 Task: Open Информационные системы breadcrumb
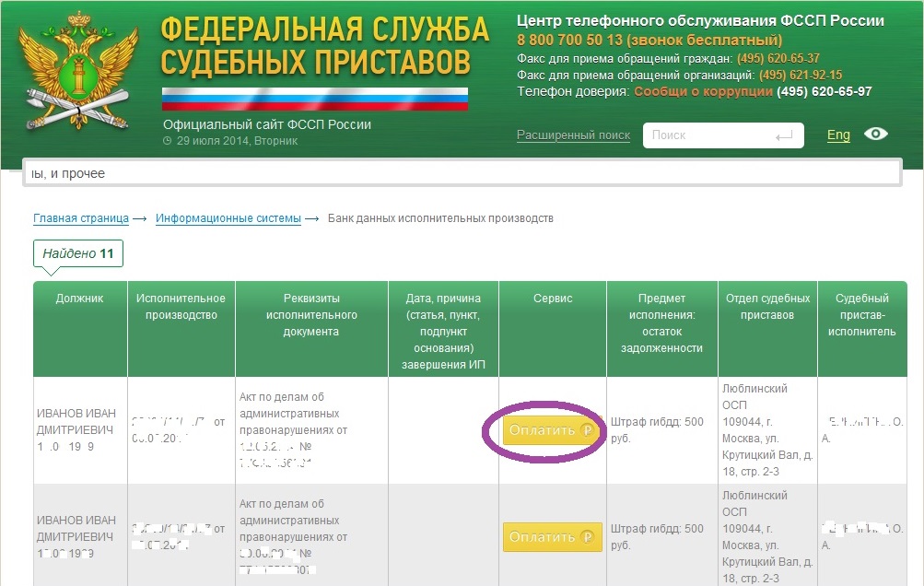[x=228, y=218]
